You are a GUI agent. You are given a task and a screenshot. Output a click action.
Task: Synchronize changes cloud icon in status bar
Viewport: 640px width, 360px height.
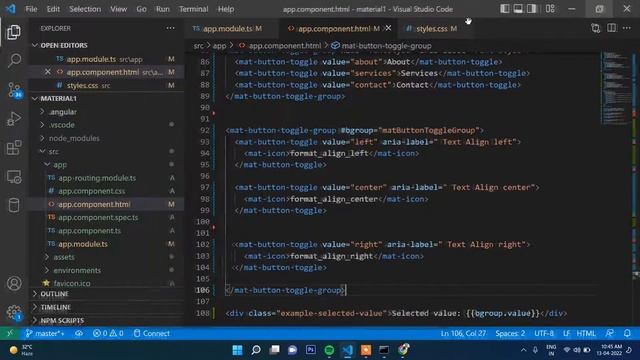(79, 333)
